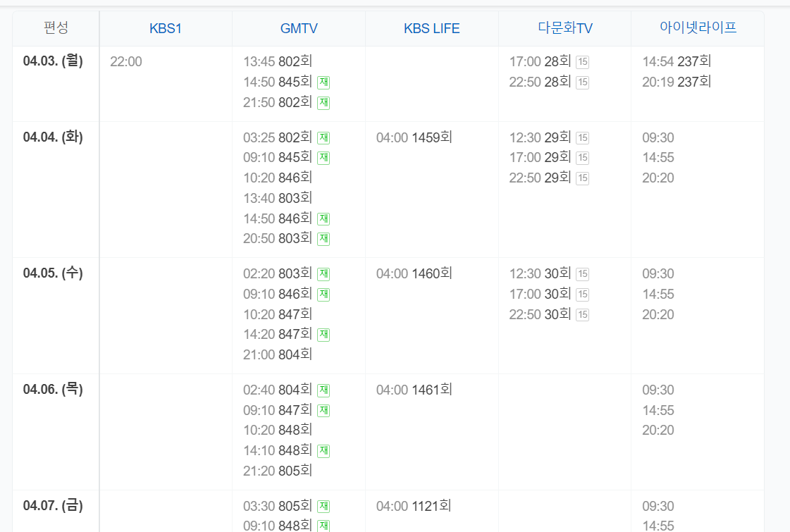Click the rerun 재 badge beside 09:10 846회
790x532 pixels.
(323, 295)
